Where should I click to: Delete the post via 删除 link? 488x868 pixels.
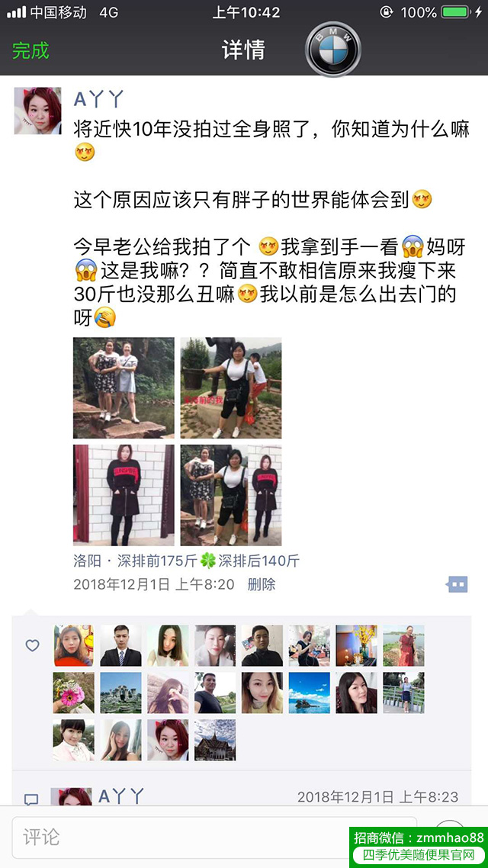[261, 584]
